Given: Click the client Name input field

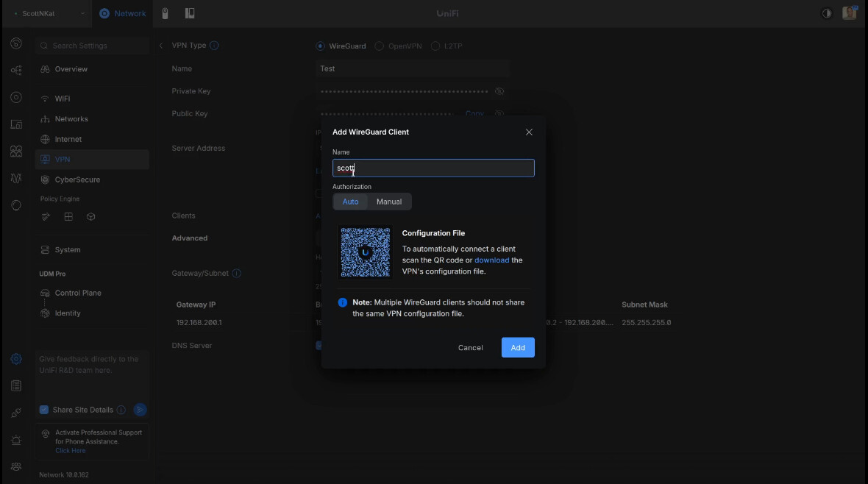Looking at the screenshot, I should [x=433, y=168].
